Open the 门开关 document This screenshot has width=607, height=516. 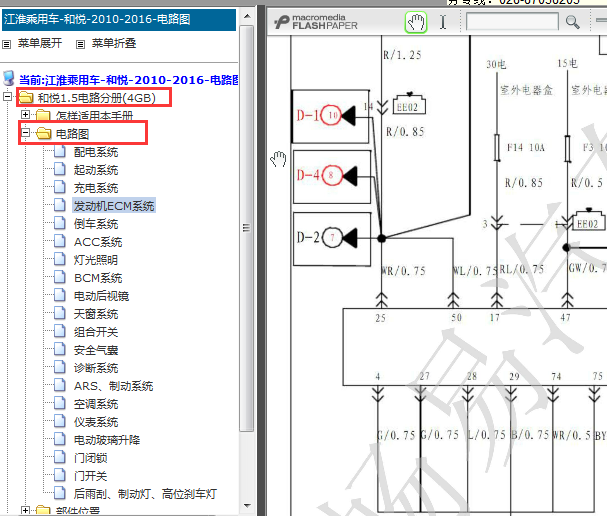pyautogui.click(x=91, y=476)
